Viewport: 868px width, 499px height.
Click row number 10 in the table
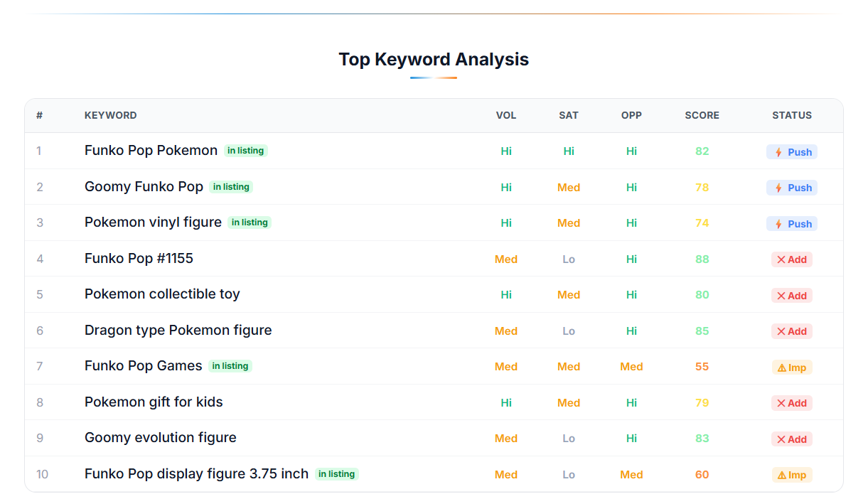click(42, 474)
